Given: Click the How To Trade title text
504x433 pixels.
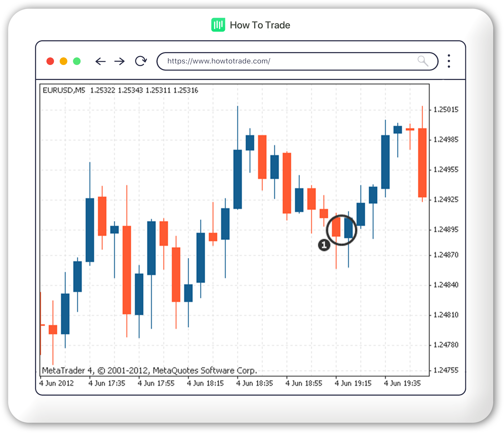Looking at the screenshot, I should point(260,25).
